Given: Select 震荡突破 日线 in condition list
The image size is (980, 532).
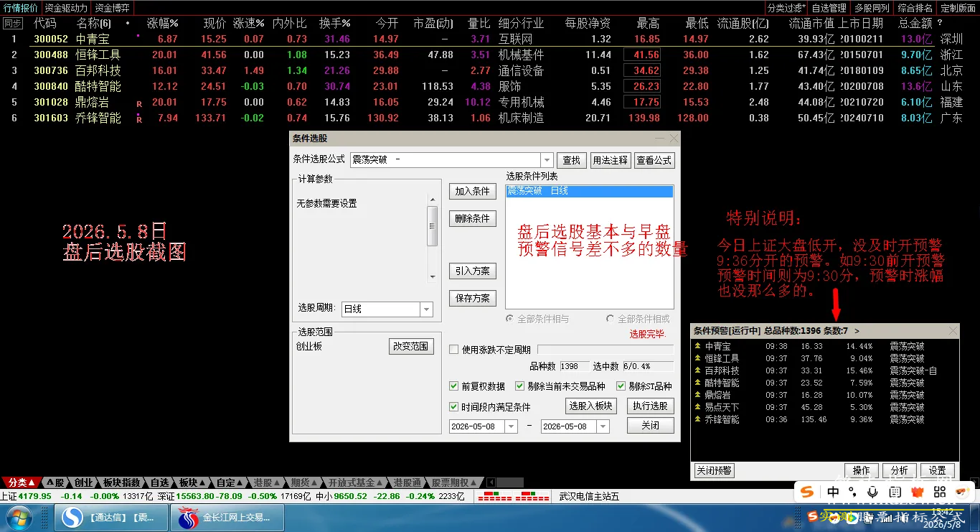Looking at the screenshot, I should point(589,190).
